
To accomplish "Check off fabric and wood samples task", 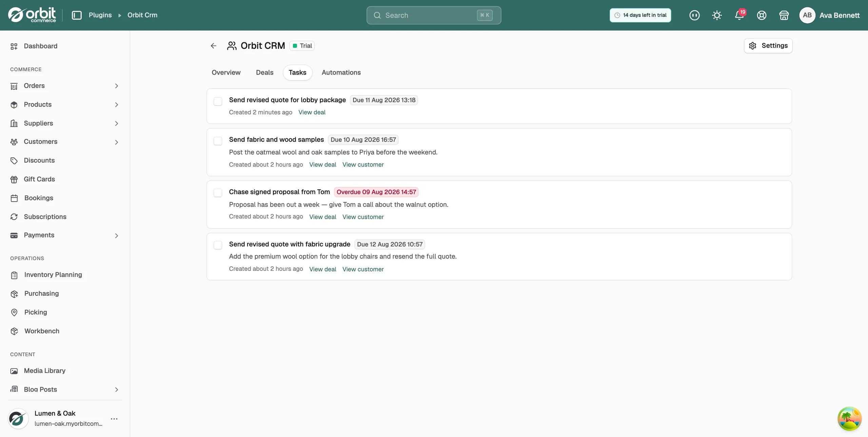I will (218, 141).
